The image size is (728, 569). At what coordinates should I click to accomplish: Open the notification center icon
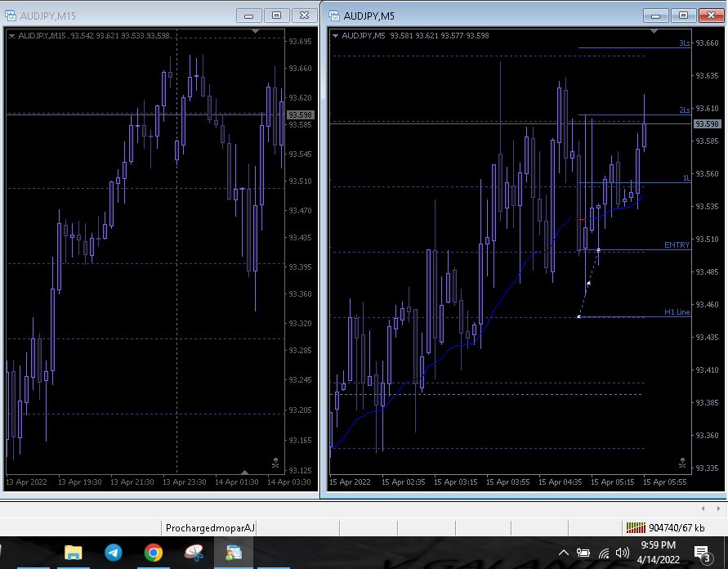coord(701,553)
